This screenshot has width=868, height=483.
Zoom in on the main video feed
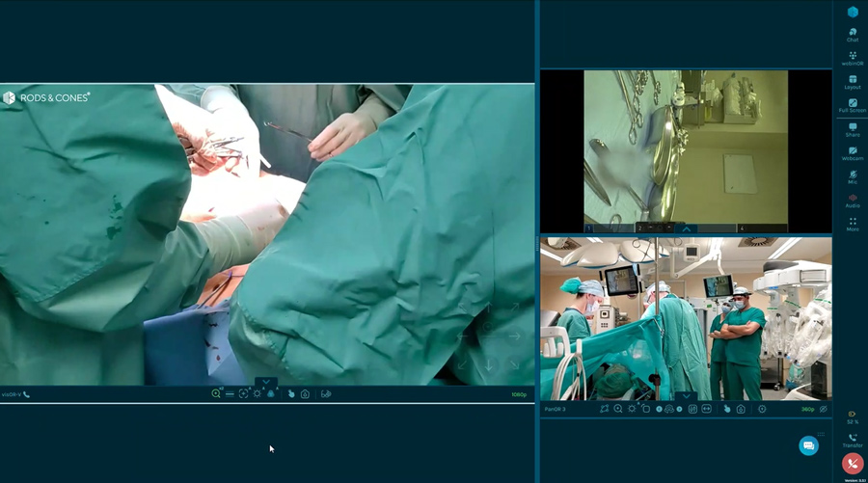(216, 393)
